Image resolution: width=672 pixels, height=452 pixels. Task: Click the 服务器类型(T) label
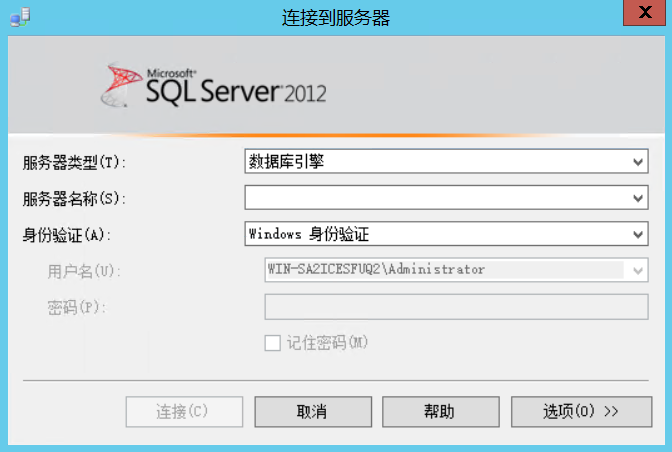(x=74, y=162)
